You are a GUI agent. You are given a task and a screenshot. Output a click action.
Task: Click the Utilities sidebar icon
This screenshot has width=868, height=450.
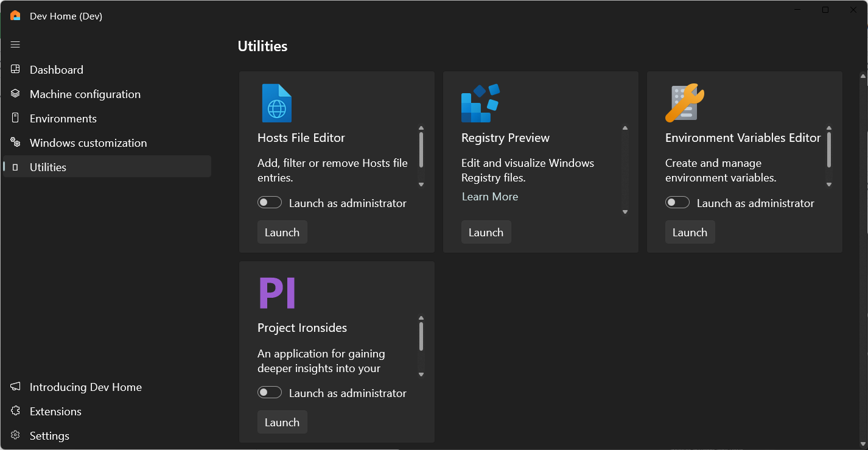point(15,167)
